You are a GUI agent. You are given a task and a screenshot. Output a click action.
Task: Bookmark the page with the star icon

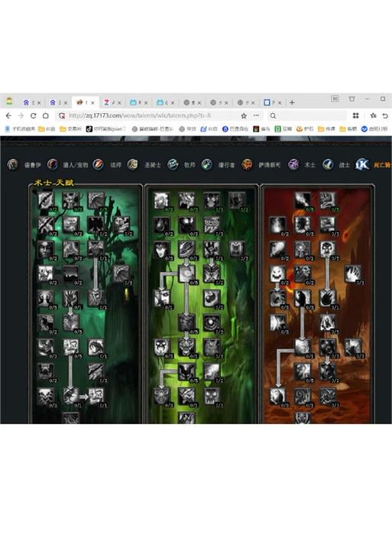click(x=244, y=116)
